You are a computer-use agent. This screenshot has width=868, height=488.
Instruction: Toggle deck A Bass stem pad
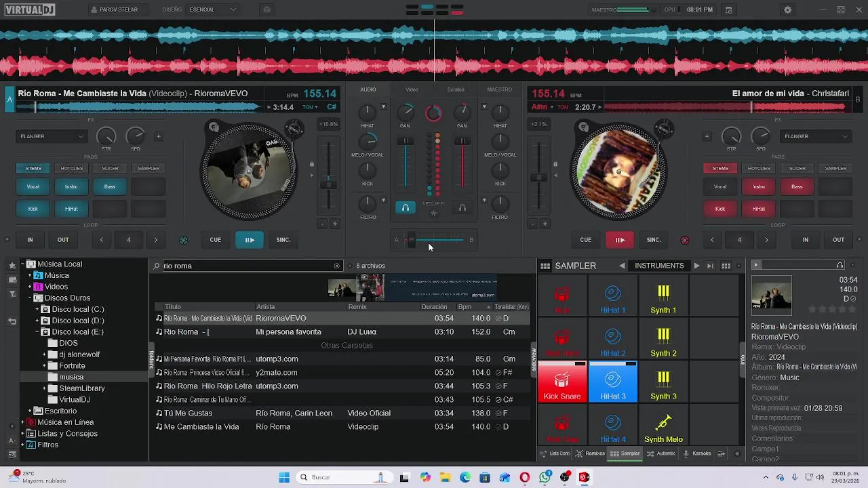(110, 186)
